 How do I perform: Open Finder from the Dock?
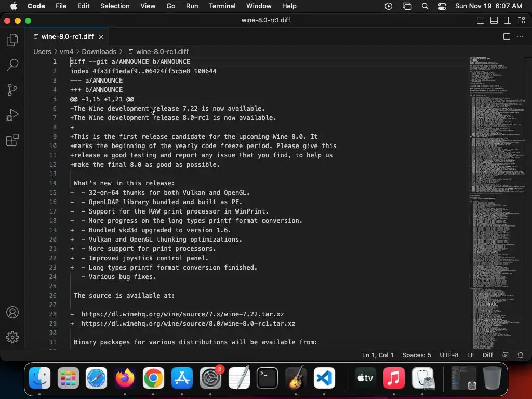(x=39, y=378)
